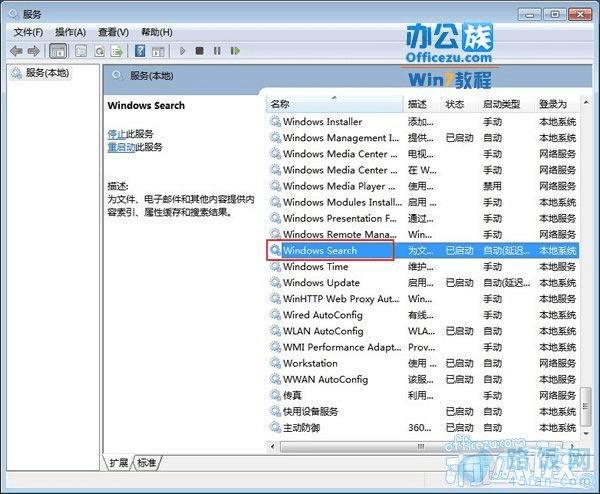This screenshot has height=494, width=600.
Task: Select 服务(本地) in the tree pane
Action: click(x=41, y=73)
